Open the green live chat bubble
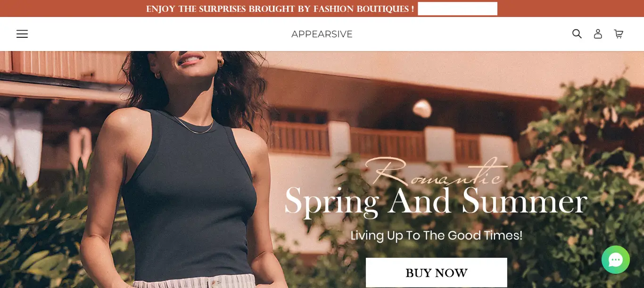This screenshot has width=644, height=288. pos(616,260)
